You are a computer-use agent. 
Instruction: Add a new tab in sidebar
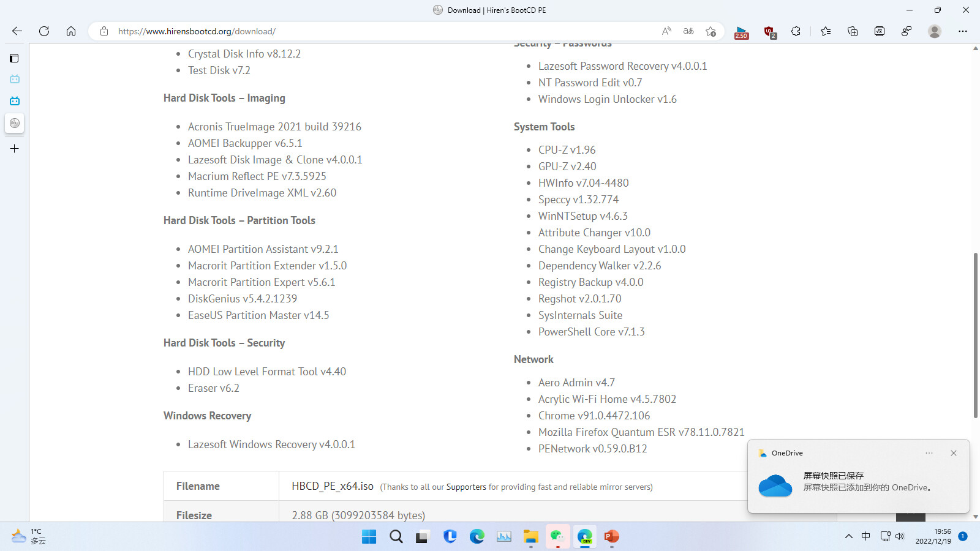[x=15, y=148]
